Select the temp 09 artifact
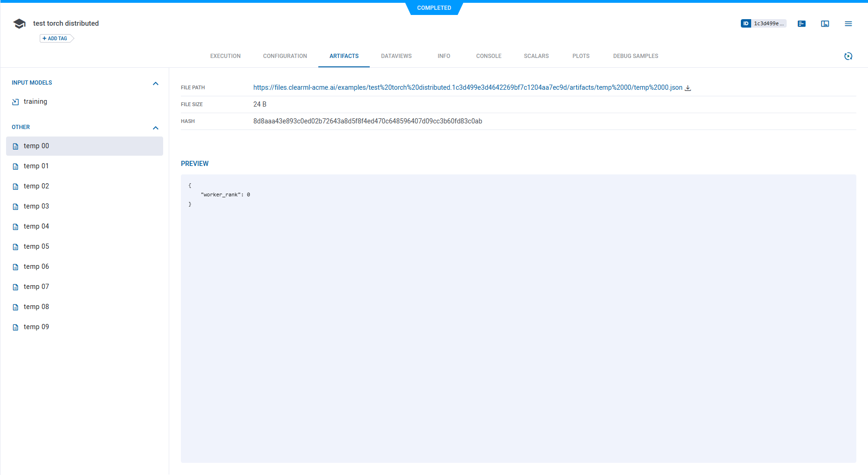 coord(36,326)
